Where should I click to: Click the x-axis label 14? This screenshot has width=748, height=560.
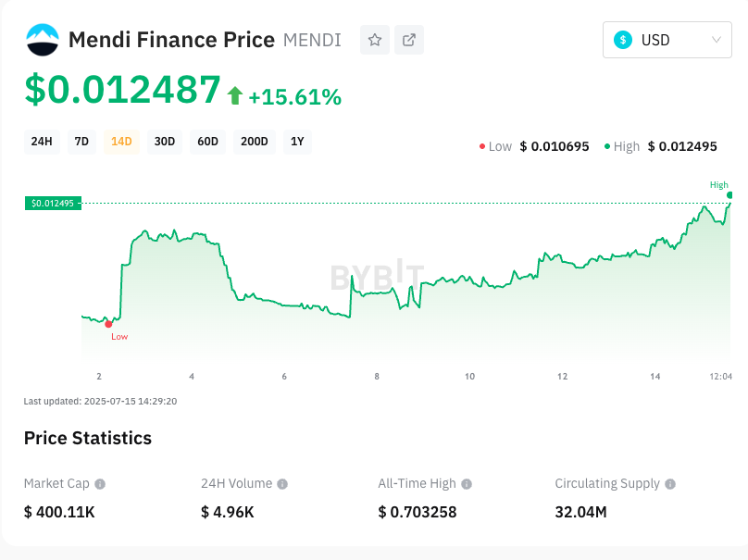tap(655, 377)
